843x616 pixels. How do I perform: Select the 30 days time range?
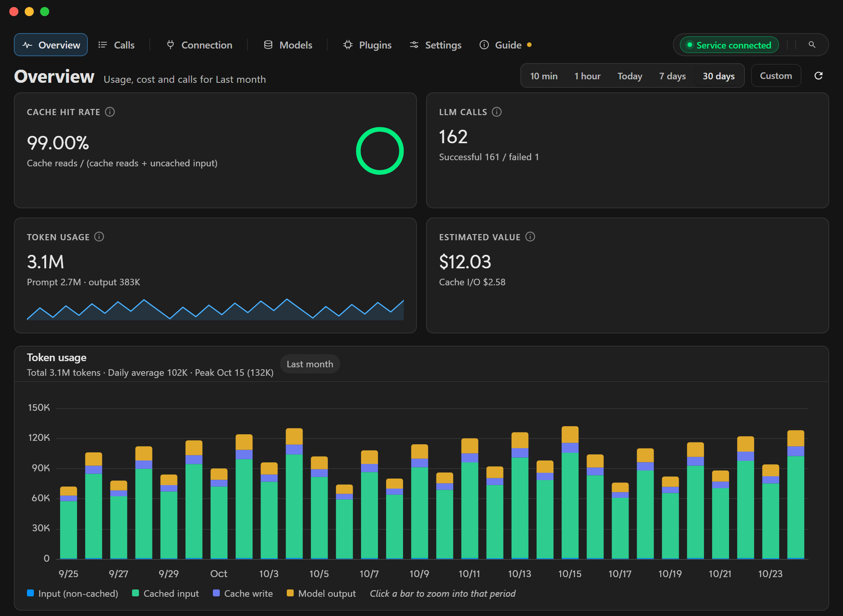click(x=719, y=76)
